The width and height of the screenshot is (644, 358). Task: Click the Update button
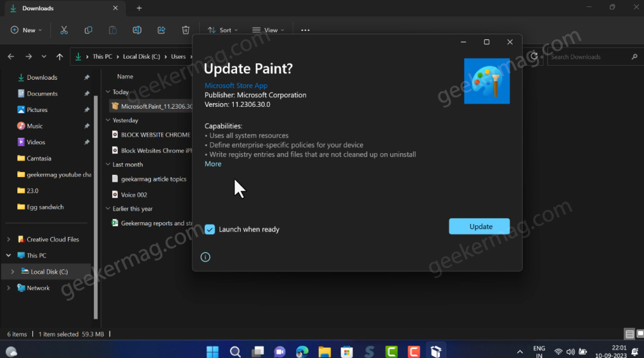(x=479, y=227)
